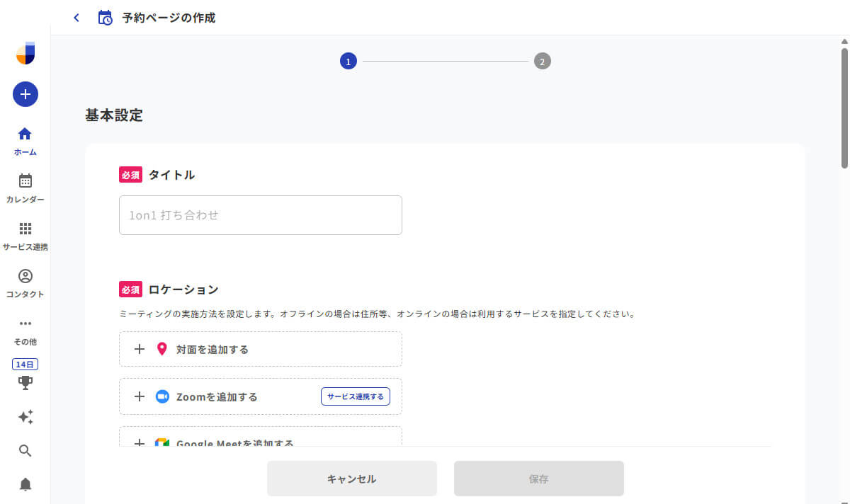850x504 pixels.
Task: Click inside the タイトル input field
Action: 260,215
